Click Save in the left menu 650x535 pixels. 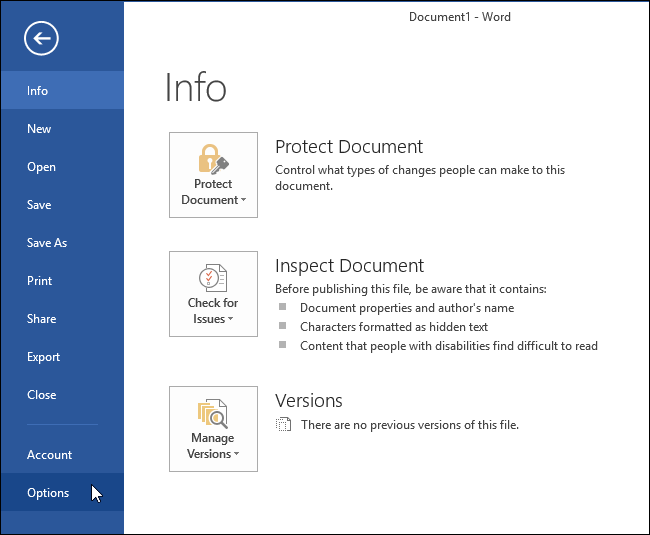[x=39, y=205]
